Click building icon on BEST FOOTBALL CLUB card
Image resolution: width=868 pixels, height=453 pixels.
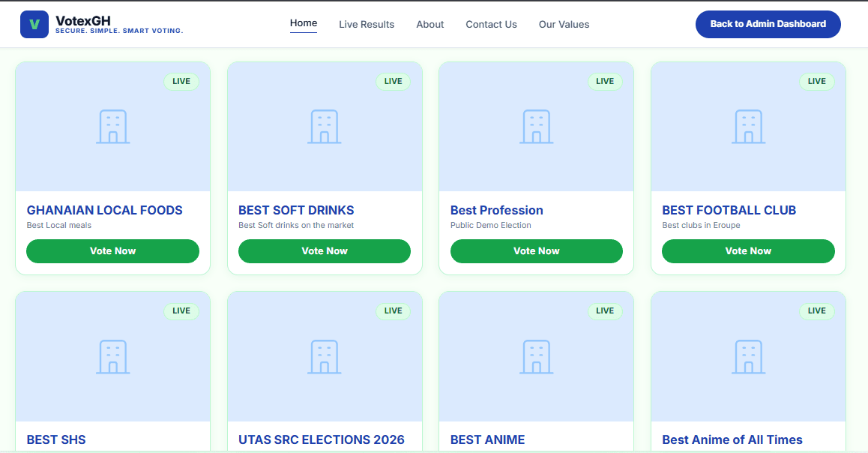748,127
